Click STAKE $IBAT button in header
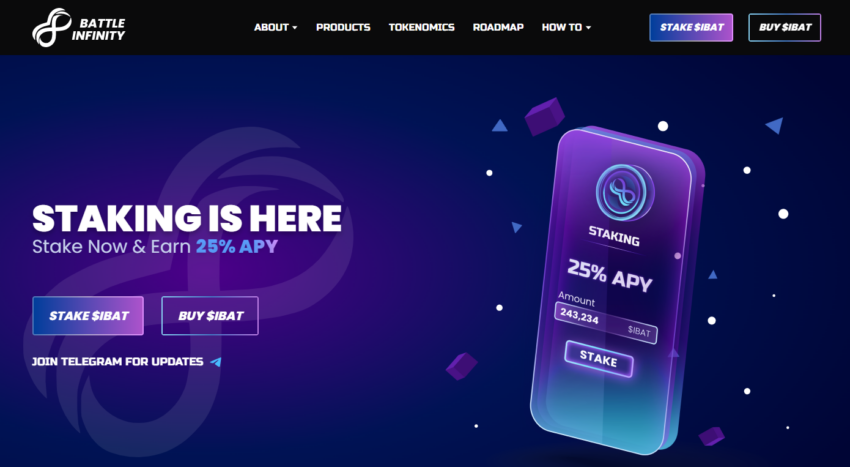Image resolution: width=850 pixels, height=467 pixels. point(691,28)
